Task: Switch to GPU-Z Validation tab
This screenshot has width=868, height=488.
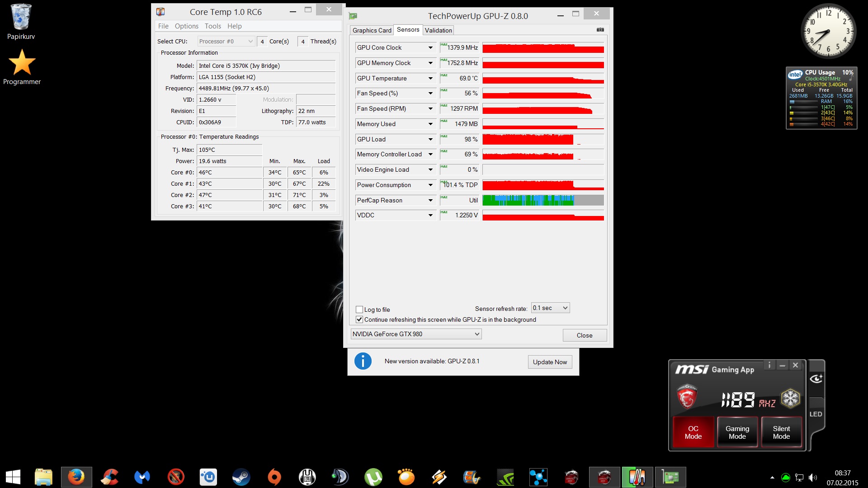Action: (438, 30)
